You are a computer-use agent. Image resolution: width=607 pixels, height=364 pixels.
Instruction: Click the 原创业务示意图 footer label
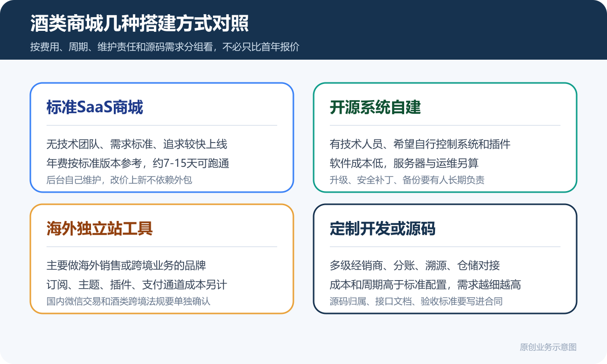point(548,347)
